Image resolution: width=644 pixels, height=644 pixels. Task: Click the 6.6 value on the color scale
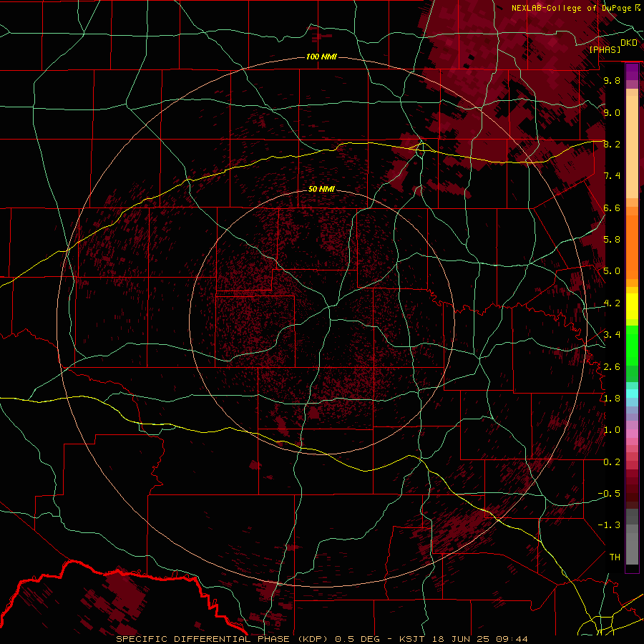612,208
